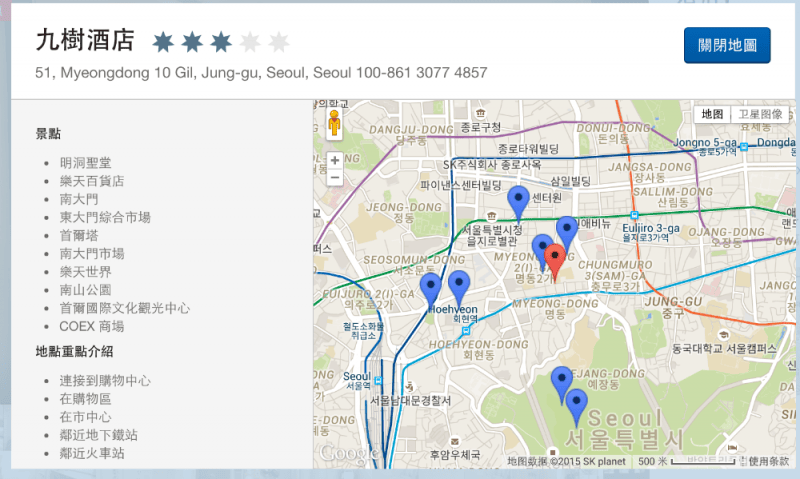This screenshot has height=479, width=800.
Task: Select 南大門 in attractions list
Action: pyautogui.click(x=79, y=199)
